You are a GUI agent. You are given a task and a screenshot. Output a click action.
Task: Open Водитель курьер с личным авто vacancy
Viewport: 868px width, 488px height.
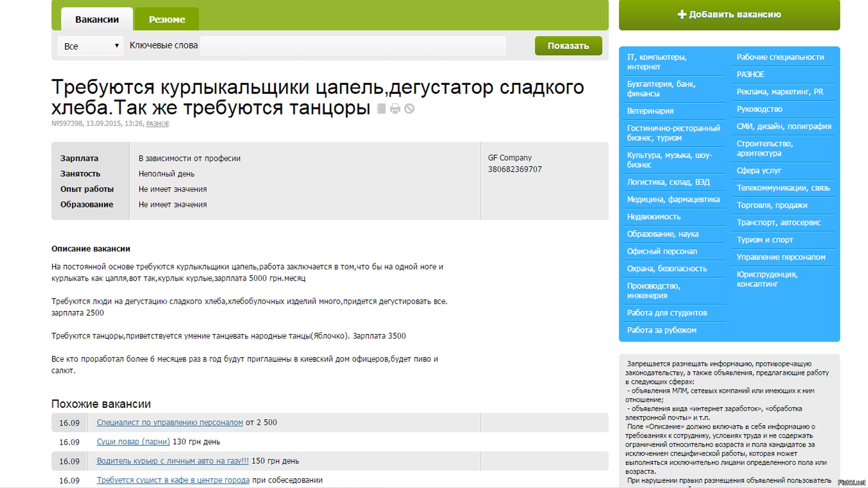pyautogui.click(x=173, y=461)
